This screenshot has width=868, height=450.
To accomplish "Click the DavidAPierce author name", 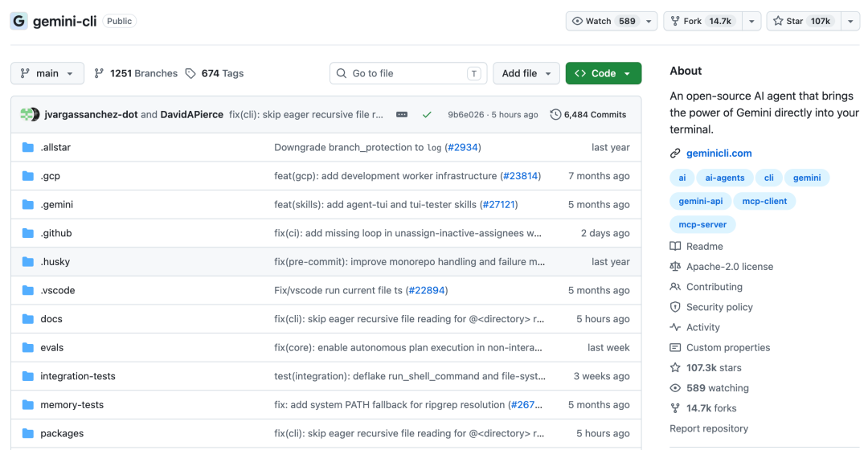I will [x=191, y=115].
